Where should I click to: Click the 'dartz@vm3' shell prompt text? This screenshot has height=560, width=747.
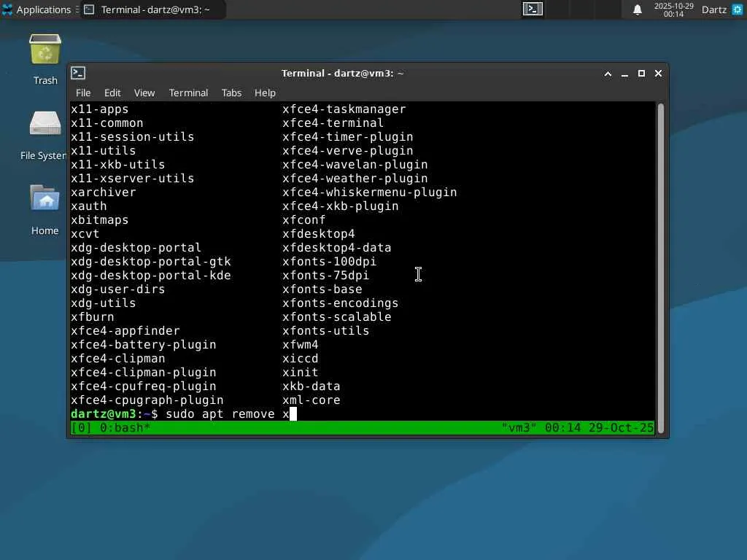[104, 414]
